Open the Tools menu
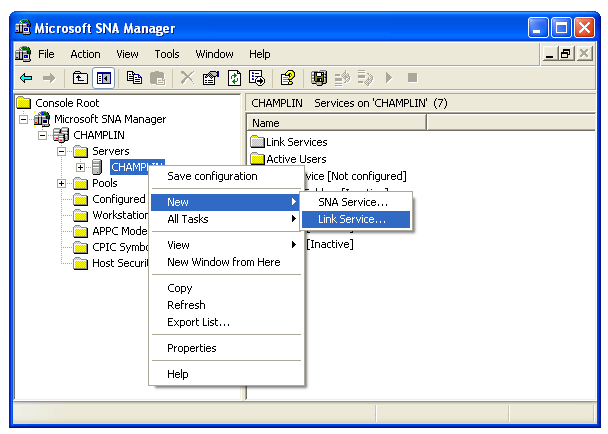Viewport: 608px width, 434px height. pos(167,54)
